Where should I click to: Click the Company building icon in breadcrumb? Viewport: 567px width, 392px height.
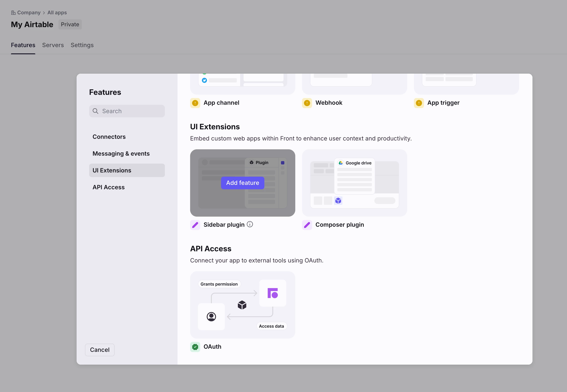[13, 13]
